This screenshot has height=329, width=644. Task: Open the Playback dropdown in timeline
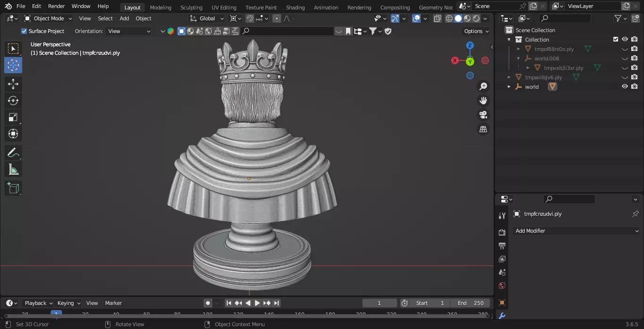[x=38, y=303]
